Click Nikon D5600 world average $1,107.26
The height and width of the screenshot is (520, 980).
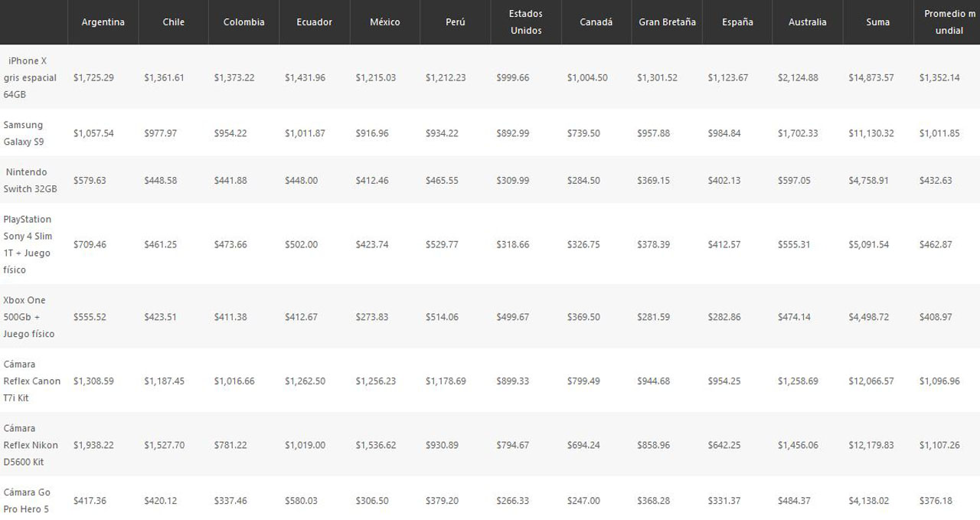click(939, 446)
